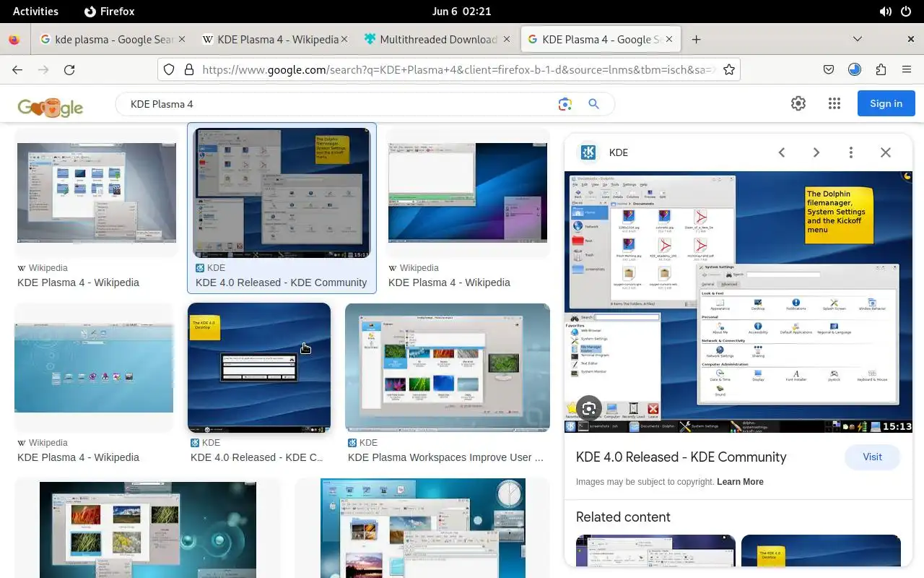Click the Google logo
The height and width of the screenshot is (578, 924).
(51, 107)
